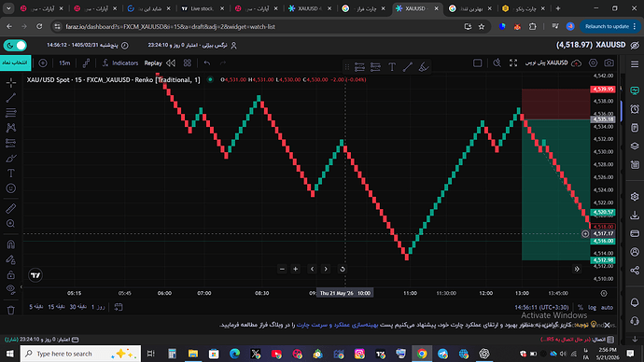Open the Indicators dialog
Screen dimensions: 644x362
(119, 63)
